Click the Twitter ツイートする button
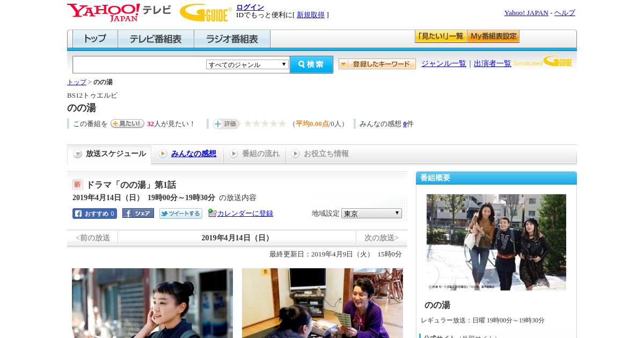The width and height of the screenshot is (644, 338). coord(181,214)
